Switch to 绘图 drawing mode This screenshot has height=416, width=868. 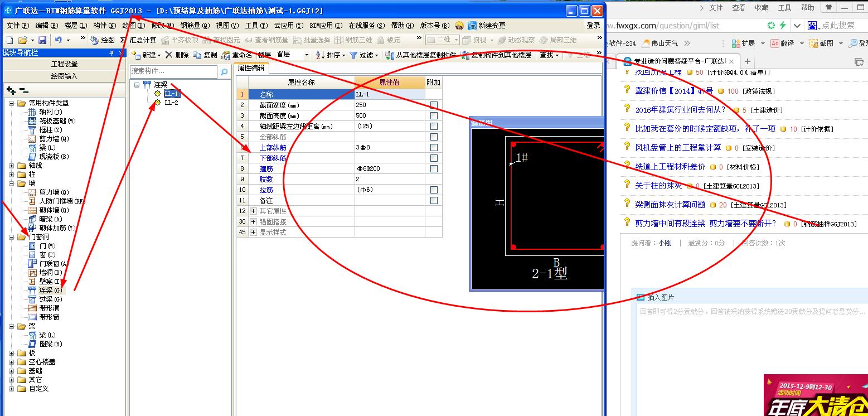[x=103, y=40]
